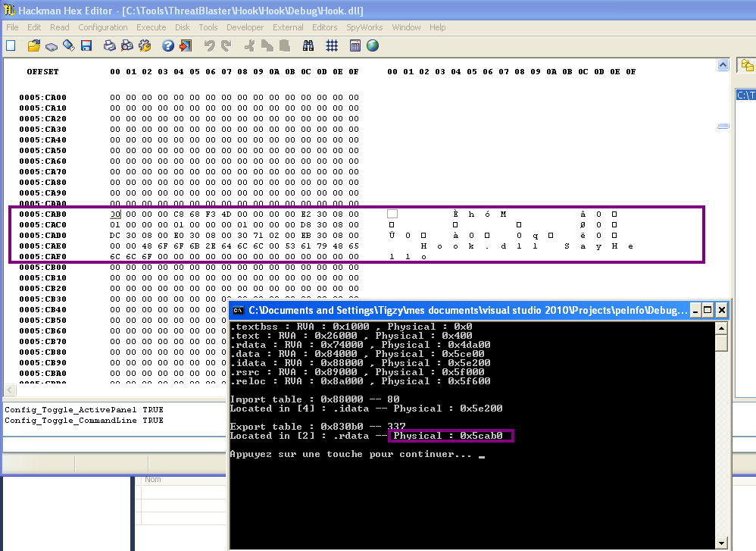Click the folders icon tab in right panel

747,65
